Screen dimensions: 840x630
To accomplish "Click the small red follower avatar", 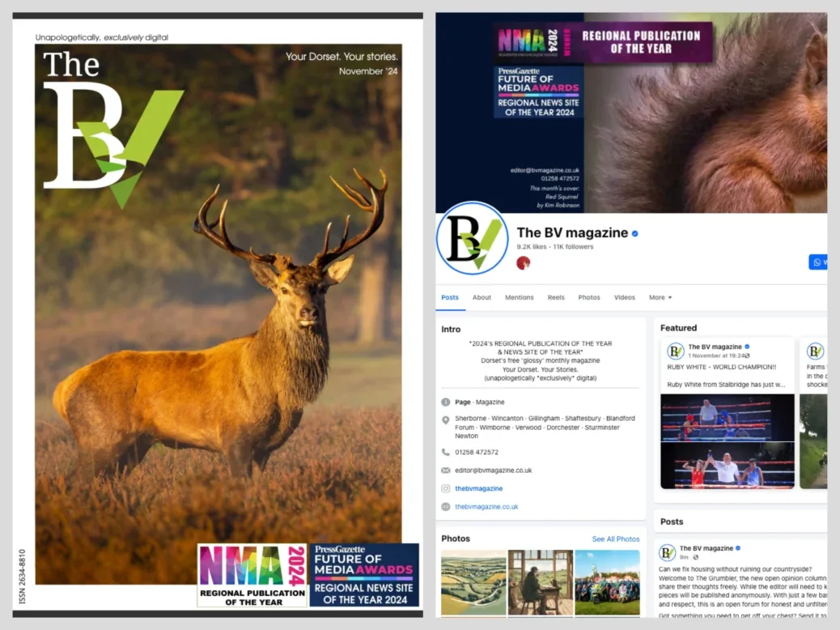I will 524,262.
